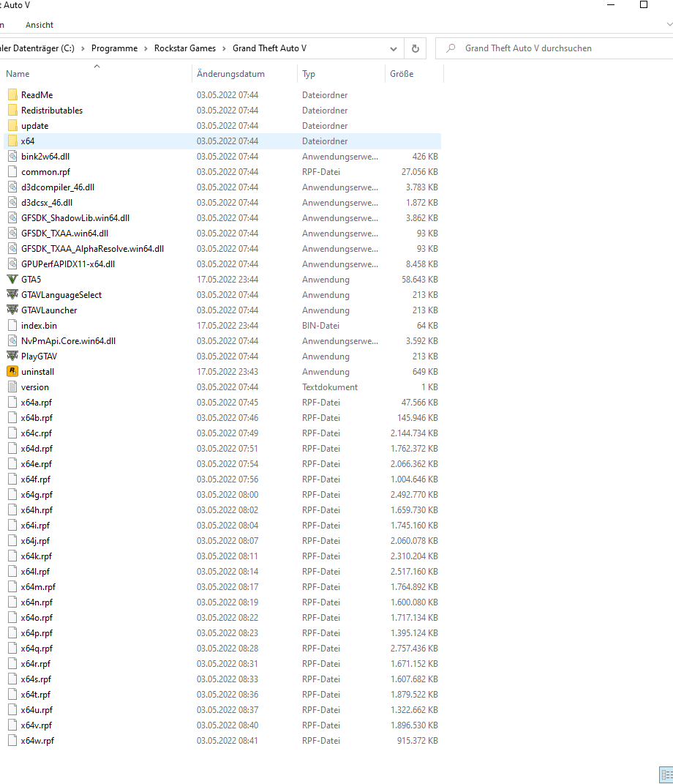Click the update folder icon
673x784 pixels.
(12, 125)
